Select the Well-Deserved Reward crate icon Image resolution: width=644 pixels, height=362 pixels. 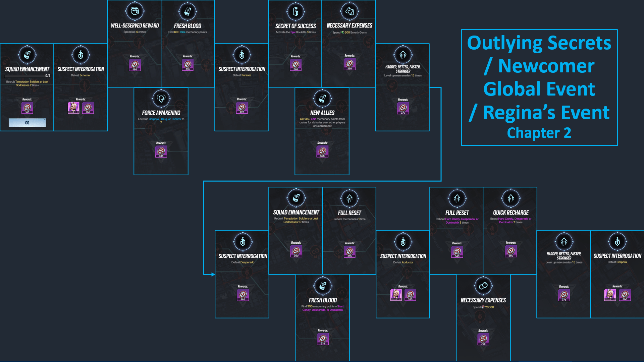point(134,11)
